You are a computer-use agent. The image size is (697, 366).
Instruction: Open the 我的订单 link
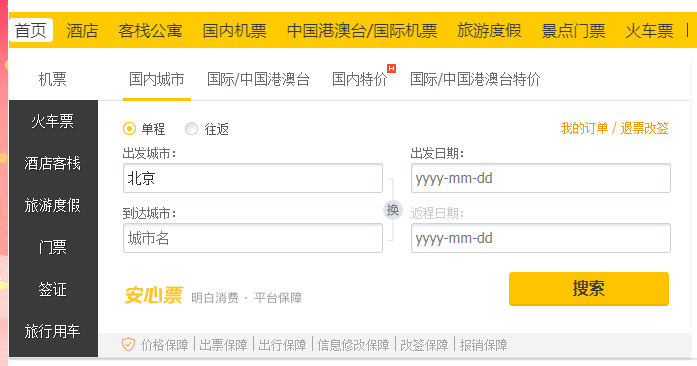point(584,129)
